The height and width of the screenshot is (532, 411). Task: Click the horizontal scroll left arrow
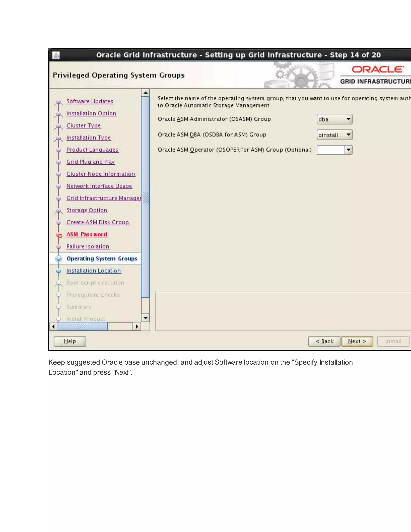(x=53, y=326)
